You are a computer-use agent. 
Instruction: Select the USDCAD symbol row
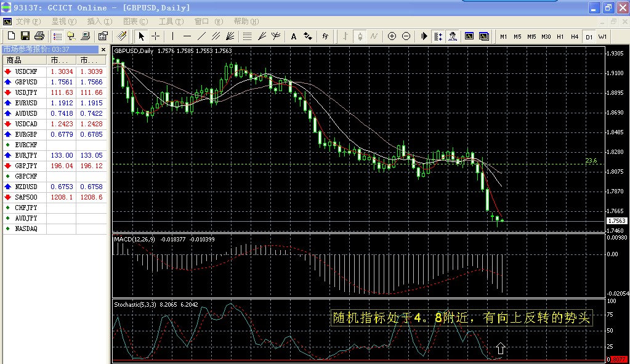pyautogui.click(x=55, y=124)
